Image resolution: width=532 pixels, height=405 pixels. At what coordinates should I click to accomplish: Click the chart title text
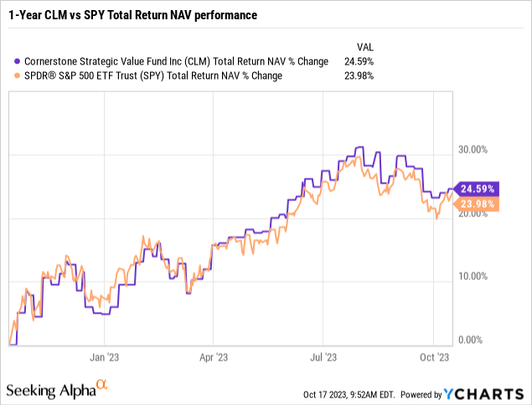click(x=132, y=15)
